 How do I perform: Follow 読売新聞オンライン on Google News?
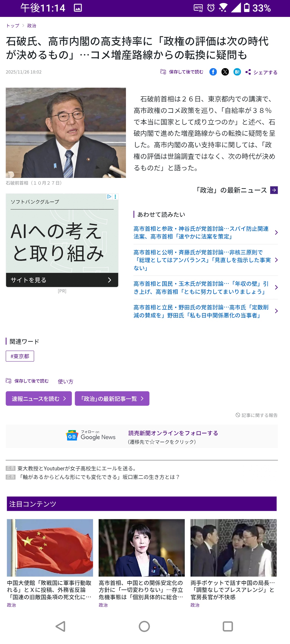[x=173, y=433]
